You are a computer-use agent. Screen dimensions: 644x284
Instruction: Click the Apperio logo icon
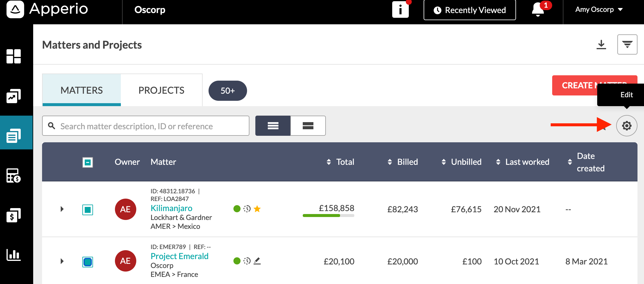click(x=15, y=9)
